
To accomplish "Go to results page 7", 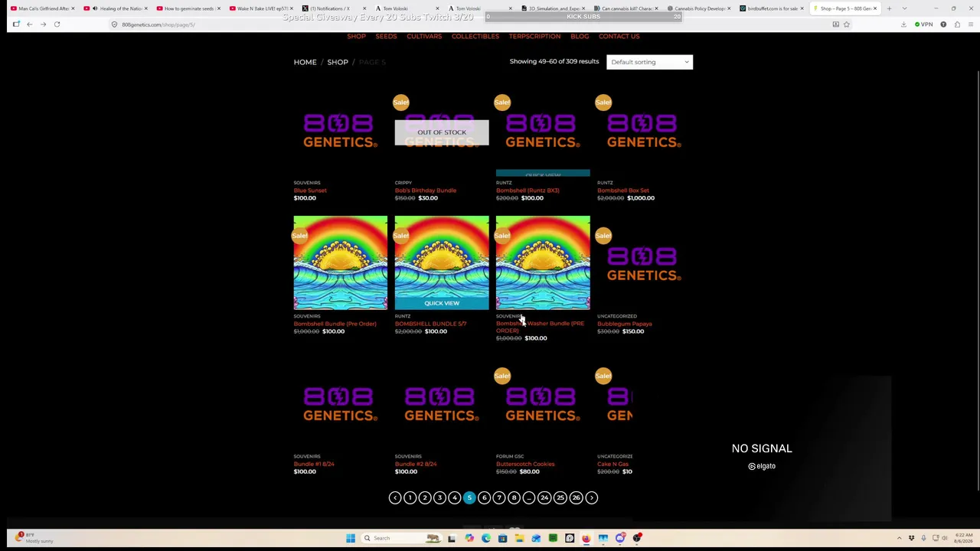I will tap(499, 498).
